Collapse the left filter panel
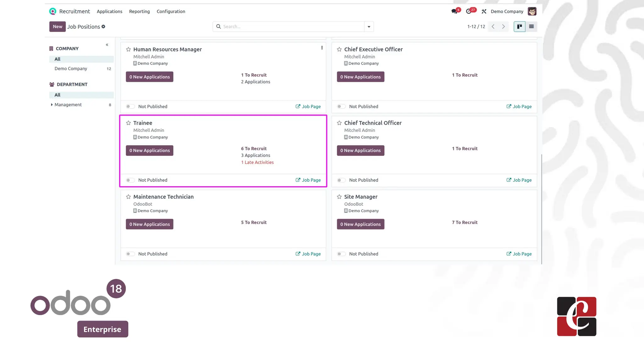The height and width of the screenshot is (362, 644). [x=107, y=45]
